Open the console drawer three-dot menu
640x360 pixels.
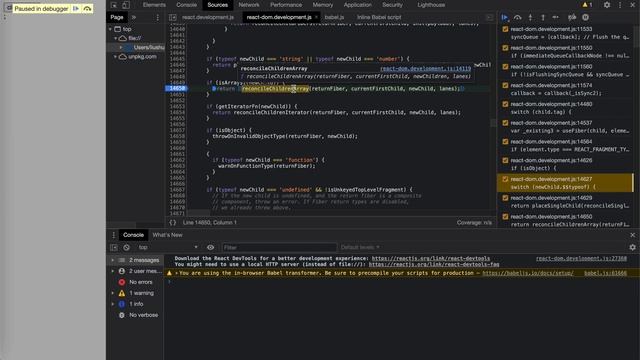[x=113, y=235]
